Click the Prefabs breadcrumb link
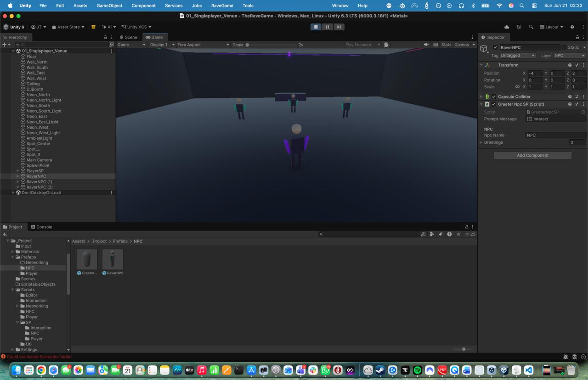Viewport: 588px width, 380px height. click(x=120, y=241)
